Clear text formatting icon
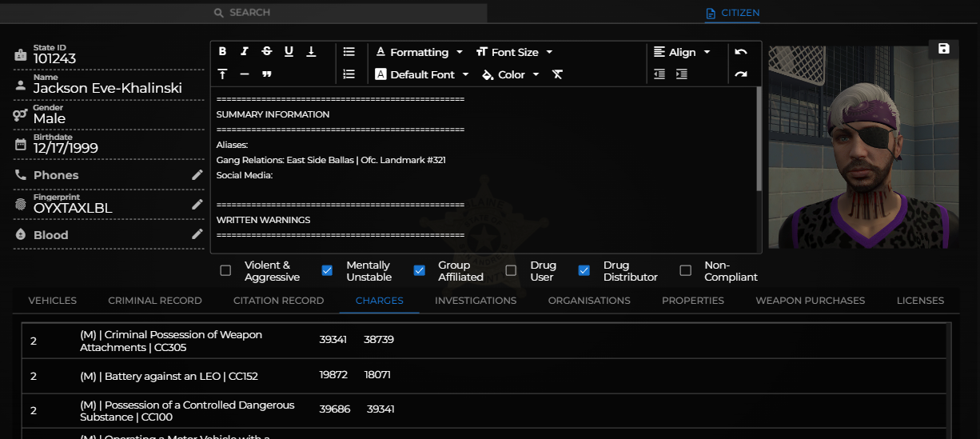Viewport: 980px width, 439px height. [x=558, y=74]
